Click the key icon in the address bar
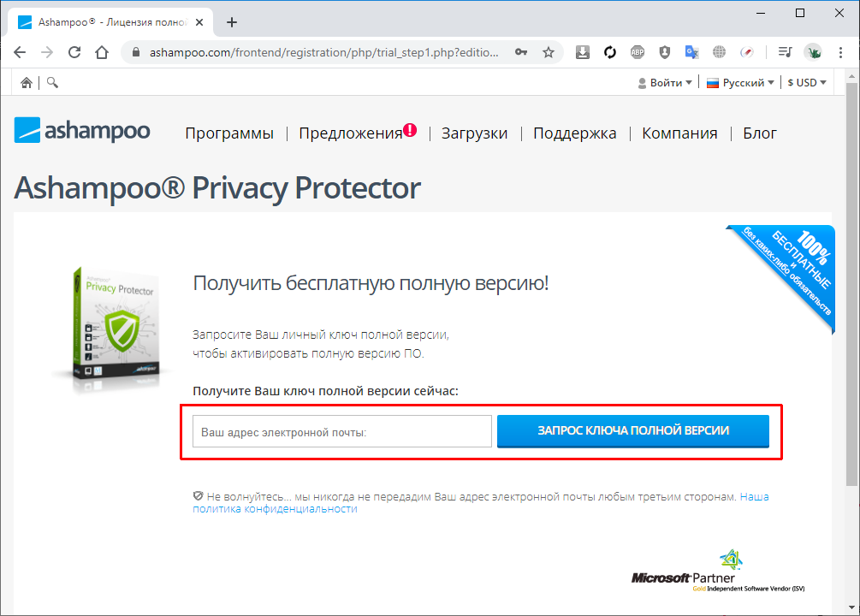This screenshot has width=860, height=616. 521,51
